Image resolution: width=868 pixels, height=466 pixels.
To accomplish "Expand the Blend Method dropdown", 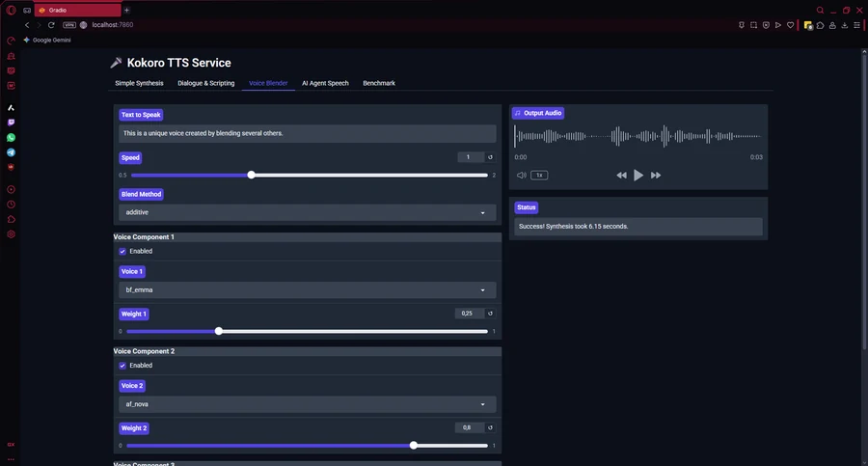I will pyautogui.click(x=307, y=212).
